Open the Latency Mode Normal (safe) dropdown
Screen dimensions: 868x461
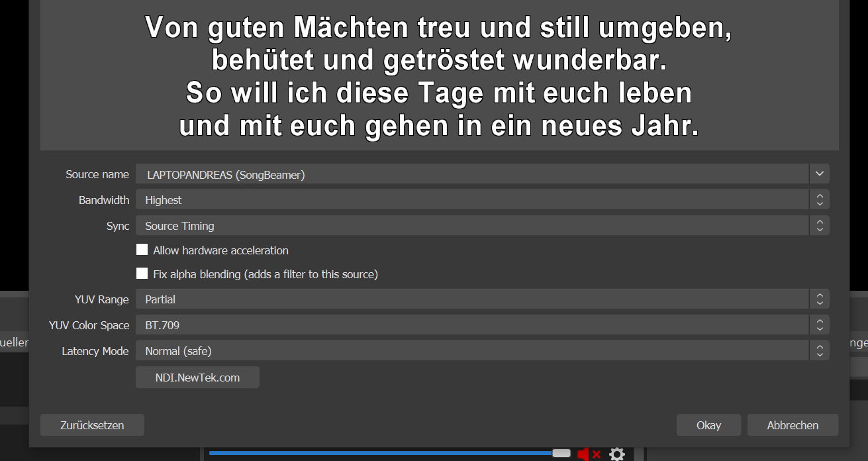pos(482,350)
